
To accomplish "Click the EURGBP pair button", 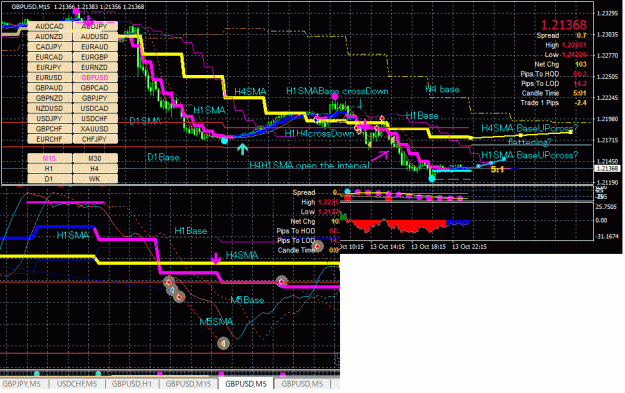I will (95, 57).
